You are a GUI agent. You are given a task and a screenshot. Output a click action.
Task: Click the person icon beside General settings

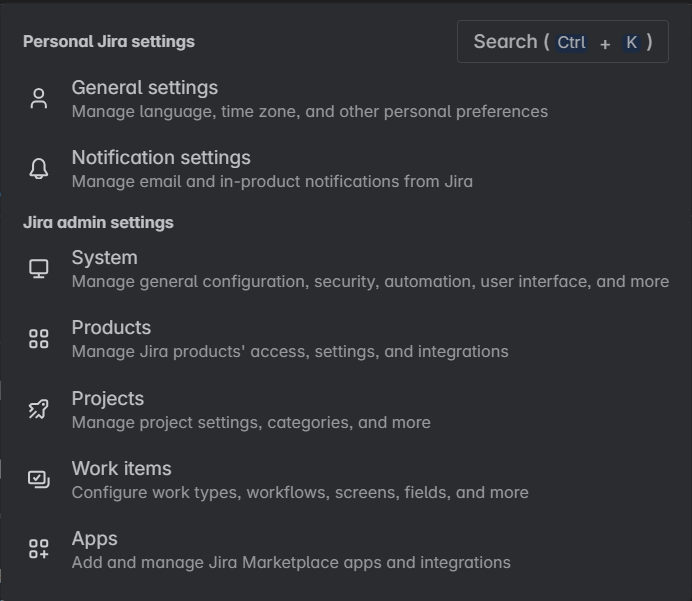[x=39, y=98]
